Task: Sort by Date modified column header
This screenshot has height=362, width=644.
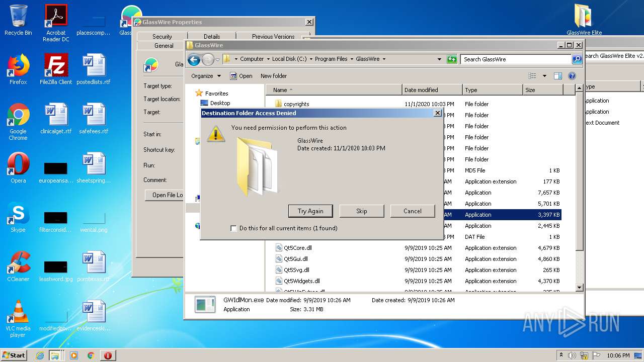Action: (432, 90)
